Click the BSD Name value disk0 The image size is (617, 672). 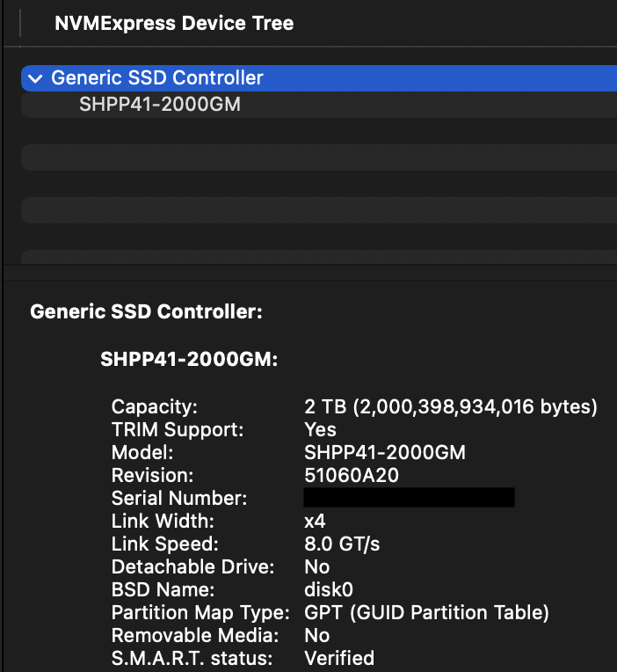point(328,590)
